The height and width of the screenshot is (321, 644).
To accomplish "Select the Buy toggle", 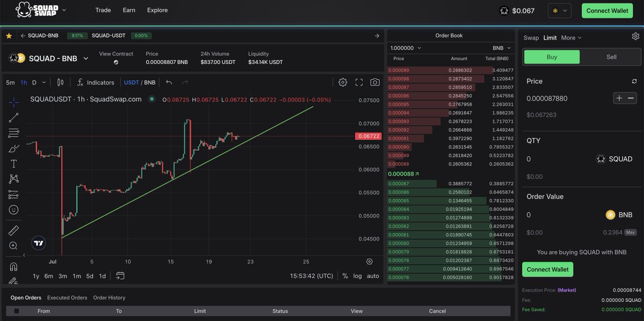I will [552, 57].
